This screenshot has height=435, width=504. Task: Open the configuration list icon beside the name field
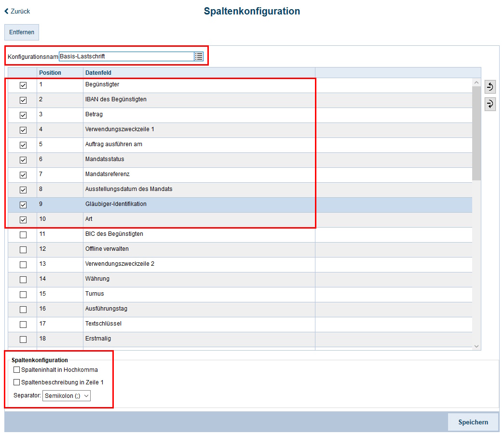[199, 56]
